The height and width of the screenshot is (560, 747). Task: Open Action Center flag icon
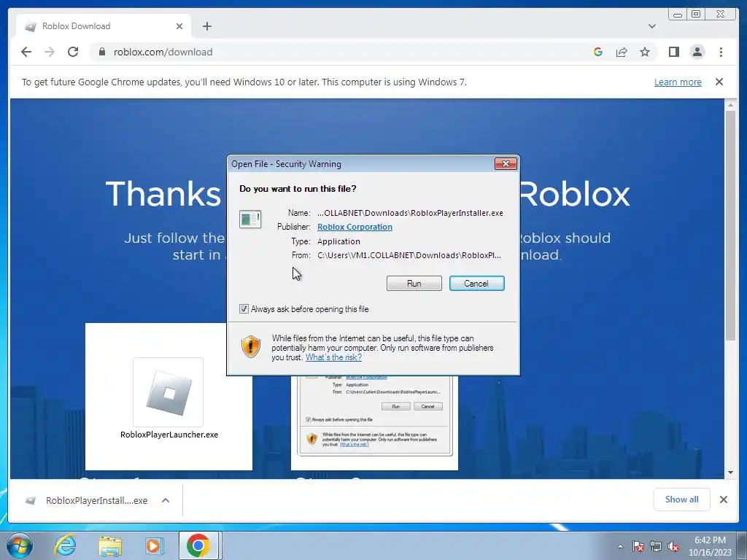638,546
